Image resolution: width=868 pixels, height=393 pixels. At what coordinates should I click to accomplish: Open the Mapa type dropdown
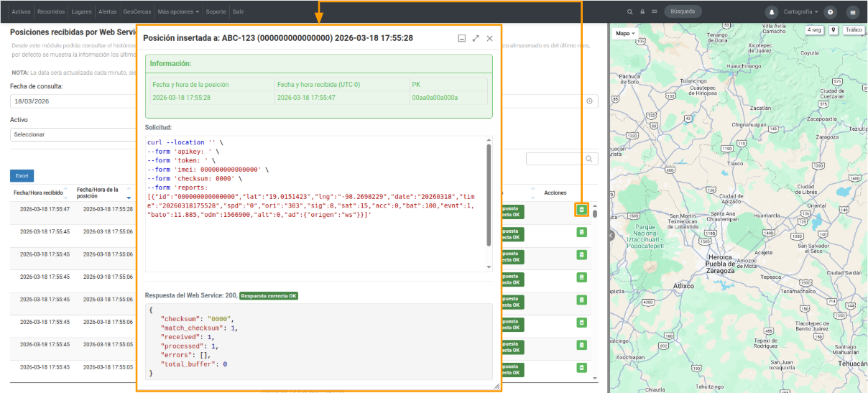pos(625,33)
